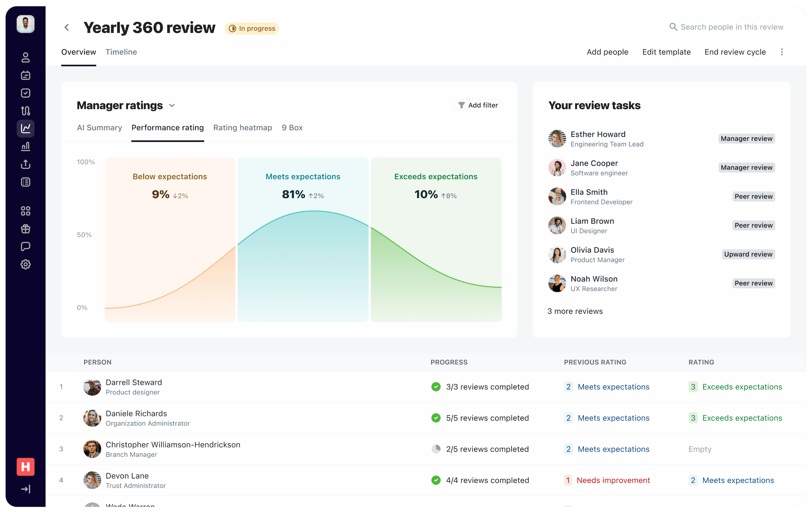
Task: Open the bar chart analytics icon
Action: coord(25,146)
